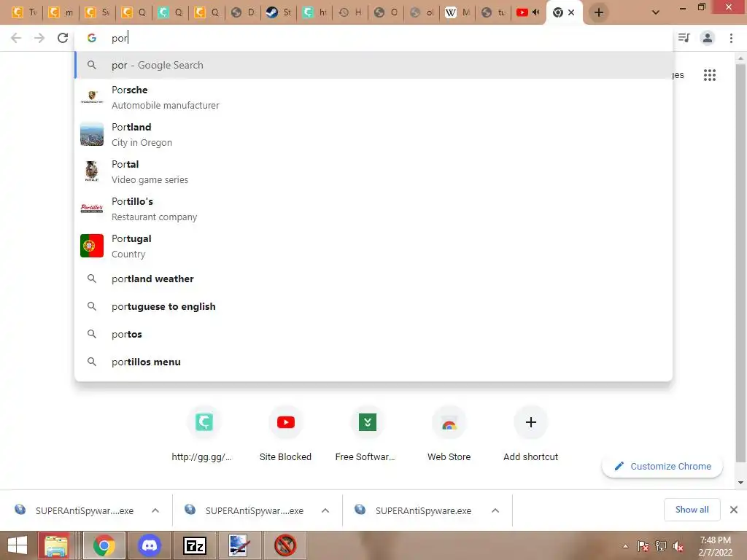The image size is (747, 560).
Task: Open the Free Software shortcut tile
Action: 368,433
